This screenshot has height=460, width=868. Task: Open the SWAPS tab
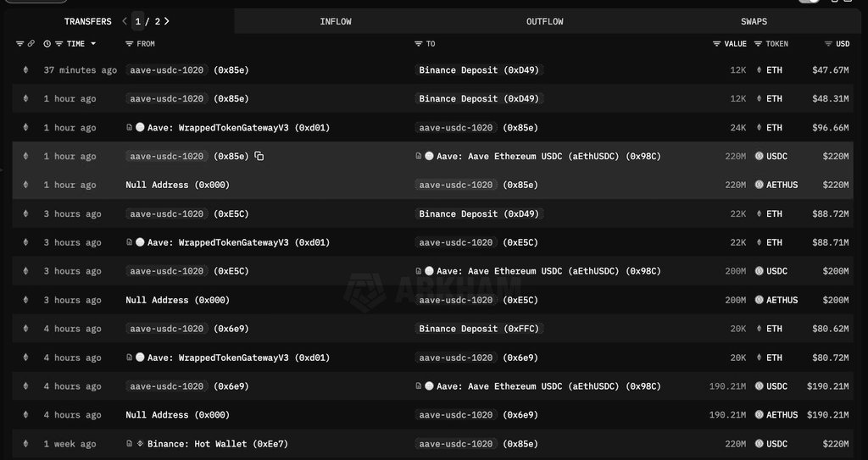(754, 21)
